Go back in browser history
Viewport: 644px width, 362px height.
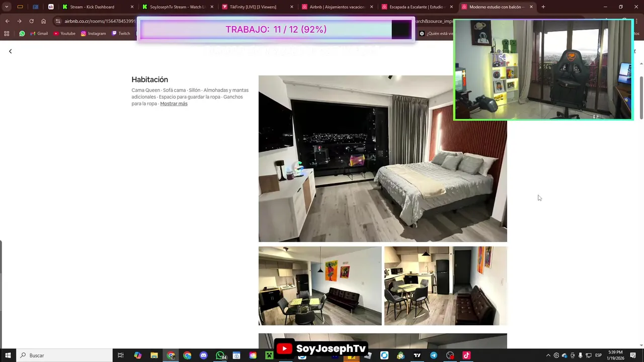pyautogui.click(x=7, y=21)
